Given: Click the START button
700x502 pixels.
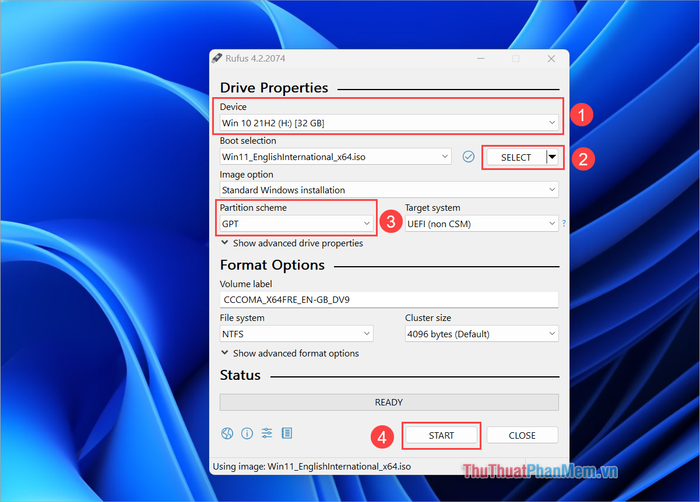Looking at the screenshot, I should coord(441,435).
